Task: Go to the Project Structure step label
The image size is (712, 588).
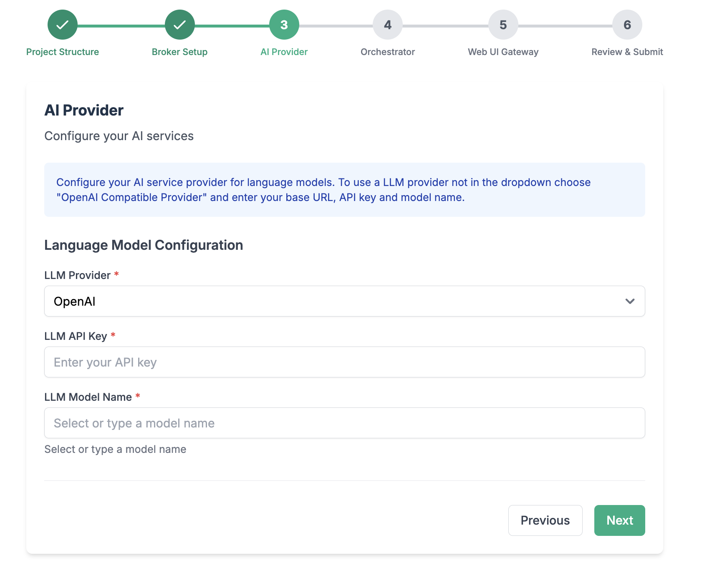Action: [x=63, y=52]
